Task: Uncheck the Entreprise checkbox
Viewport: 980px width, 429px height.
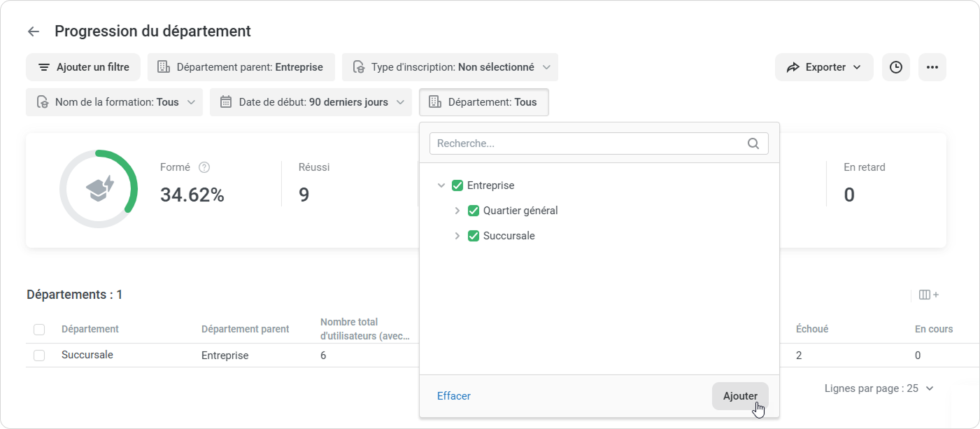Action: click(x=457, y=185)
